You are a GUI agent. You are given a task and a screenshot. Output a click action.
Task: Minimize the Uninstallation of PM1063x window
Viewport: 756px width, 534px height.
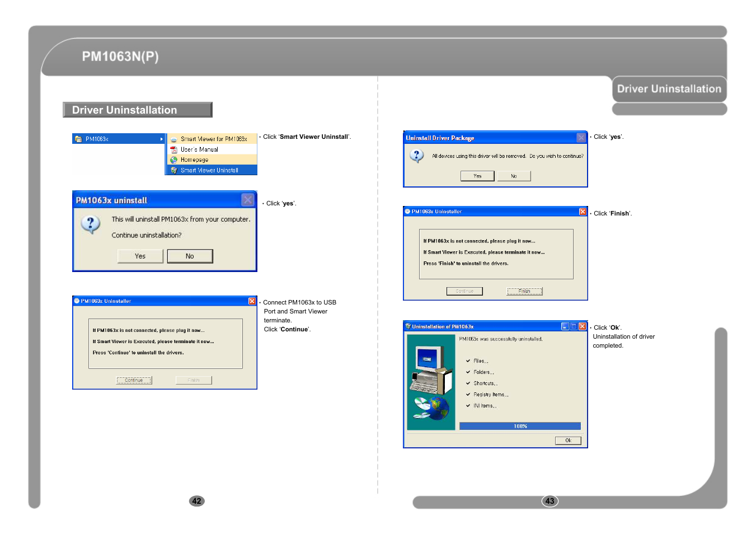[x=565, y=326]
